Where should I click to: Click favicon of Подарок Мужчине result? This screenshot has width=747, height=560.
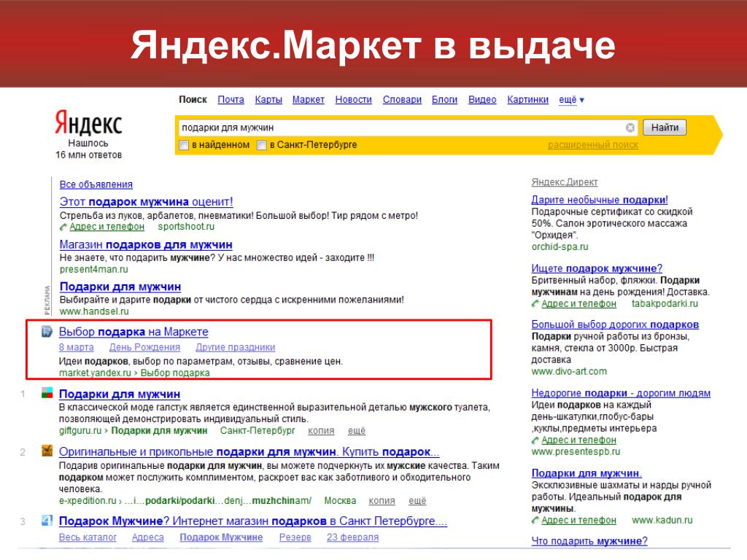coord(47,521)
